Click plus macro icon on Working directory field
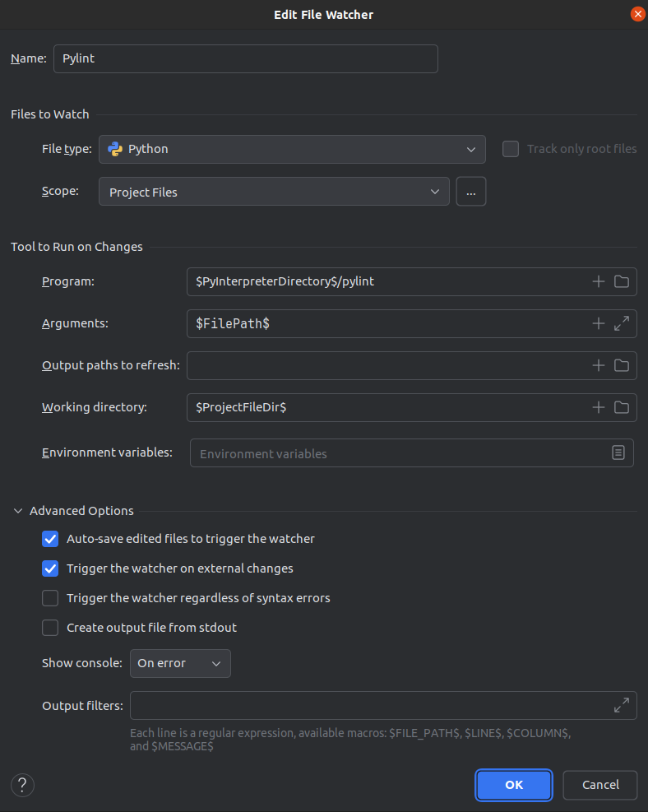The width and height of the screenshot is (648, 812). [598, 407]
